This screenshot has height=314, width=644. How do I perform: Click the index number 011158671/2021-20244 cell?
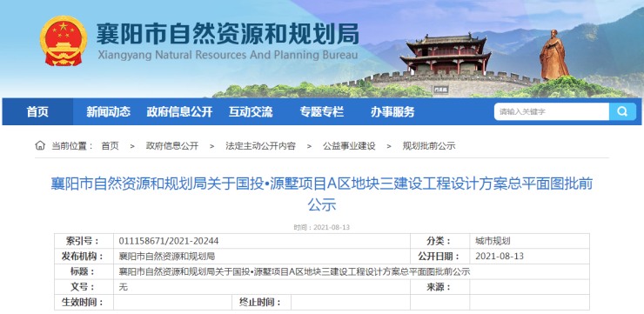262,241
